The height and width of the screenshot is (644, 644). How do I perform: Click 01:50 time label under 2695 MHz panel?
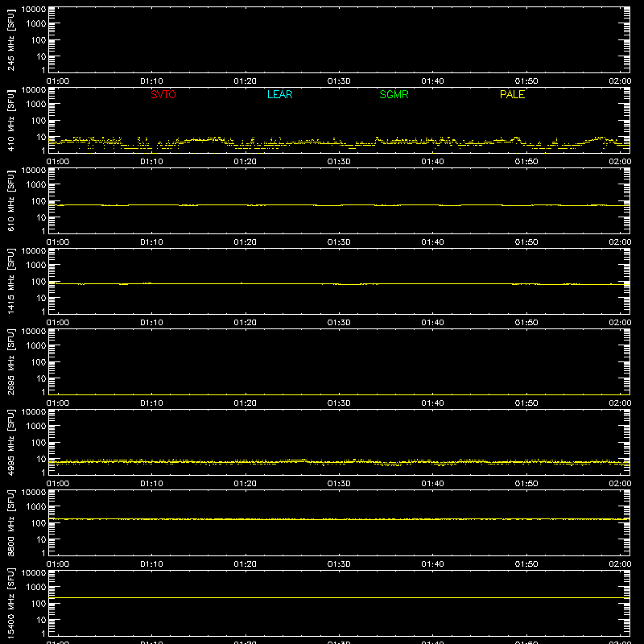point(526,403)
